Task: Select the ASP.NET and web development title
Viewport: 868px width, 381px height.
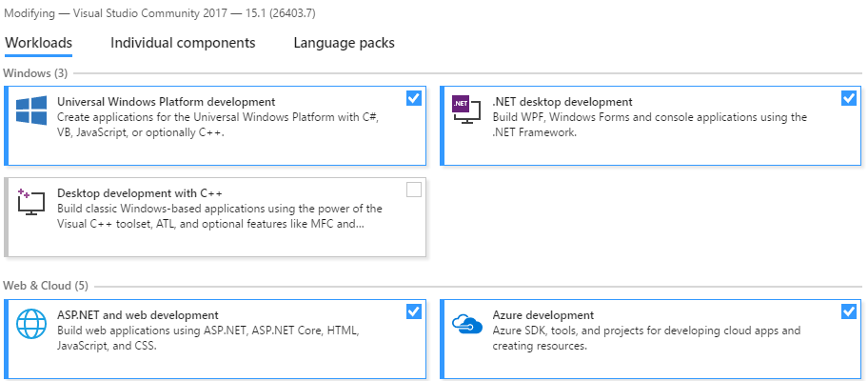Action: pos(138,315)
